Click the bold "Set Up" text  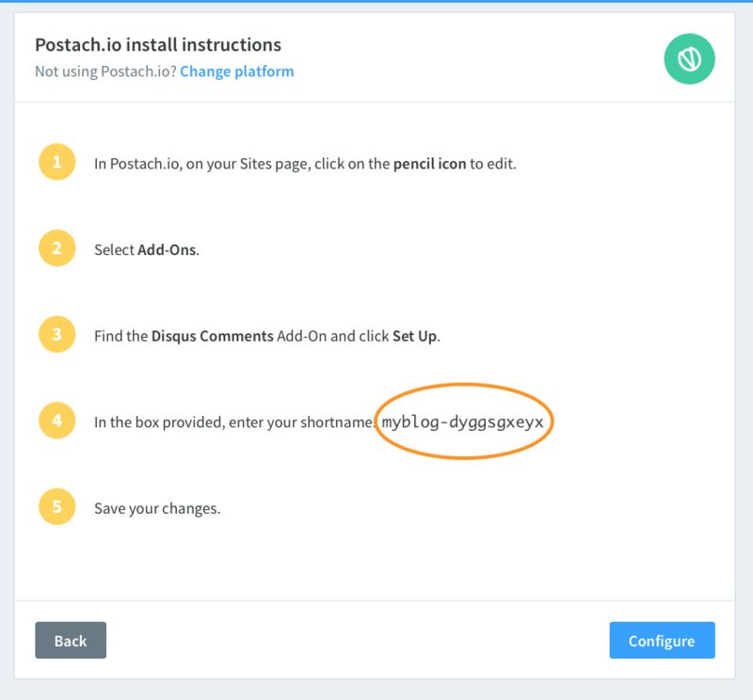(414, 336)
